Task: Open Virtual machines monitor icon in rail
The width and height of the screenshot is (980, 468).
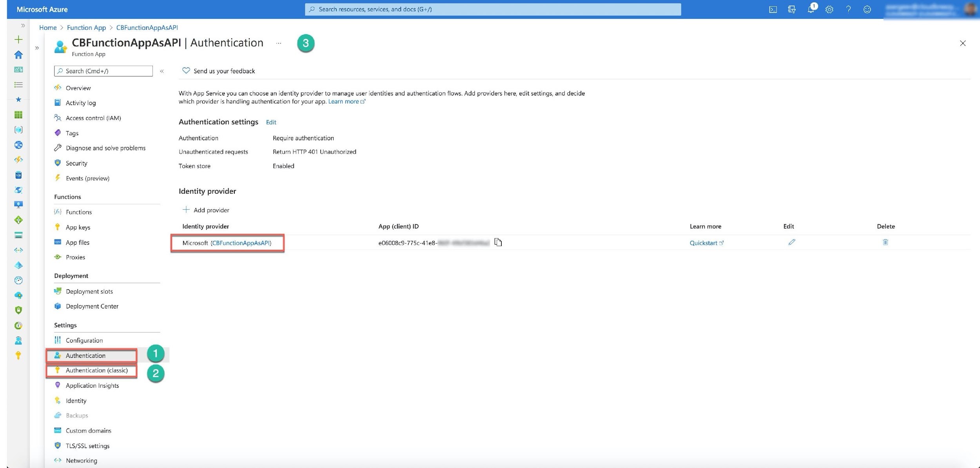Action: (x=18, y=205)
